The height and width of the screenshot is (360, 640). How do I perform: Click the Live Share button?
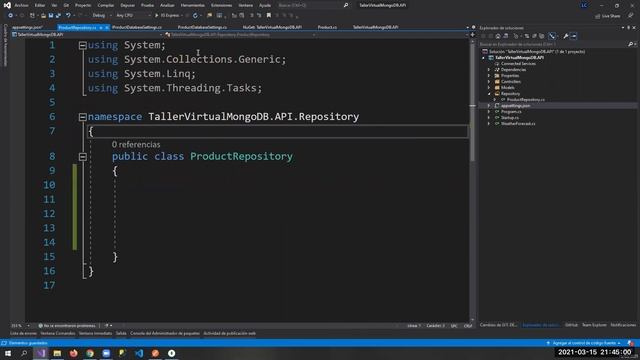[608, 16]
